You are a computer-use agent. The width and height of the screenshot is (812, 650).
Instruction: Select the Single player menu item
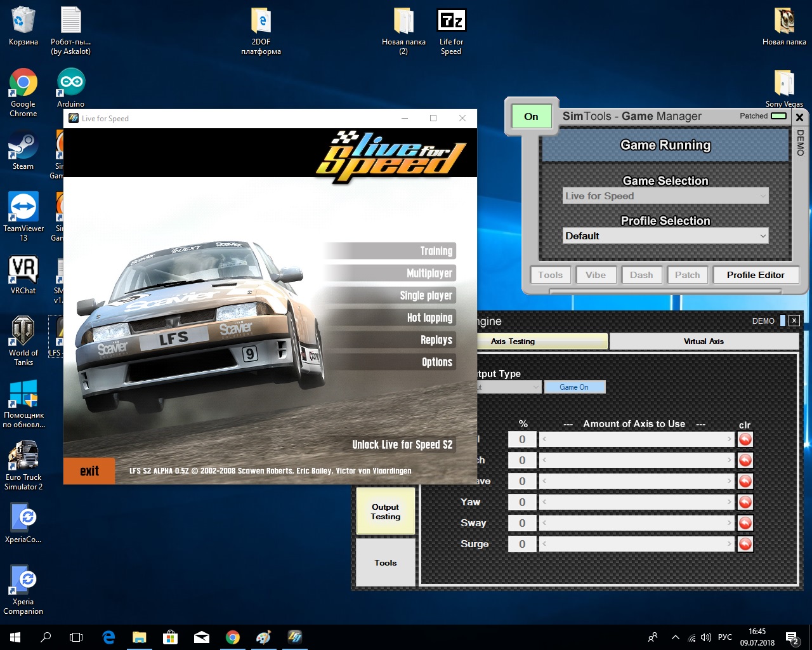[x=426, y=296]
